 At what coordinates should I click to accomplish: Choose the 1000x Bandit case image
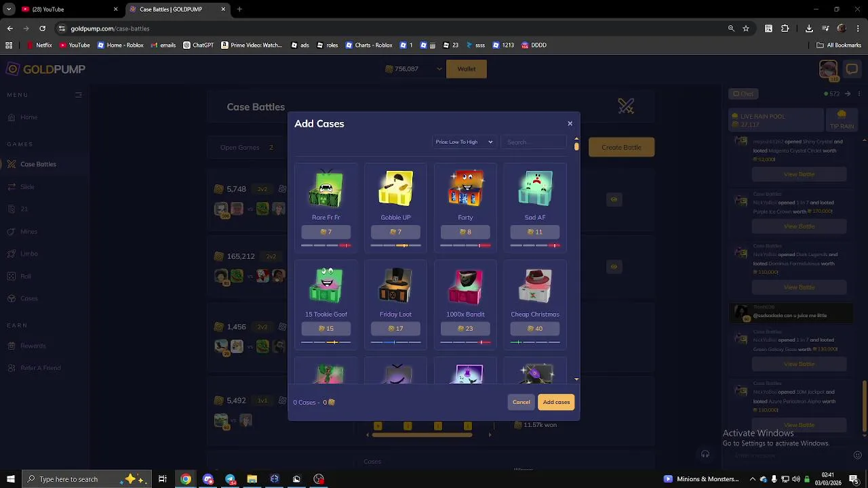tap(465, 285)
